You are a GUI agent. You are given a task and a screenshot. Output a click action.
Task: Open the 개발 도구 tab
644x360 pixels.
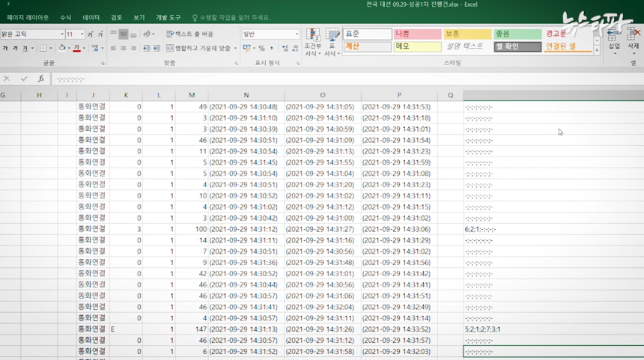[168, 18]
